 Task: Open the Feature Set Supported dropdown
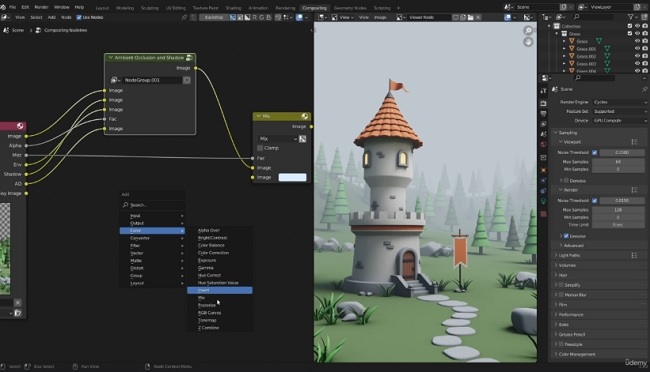620,111
